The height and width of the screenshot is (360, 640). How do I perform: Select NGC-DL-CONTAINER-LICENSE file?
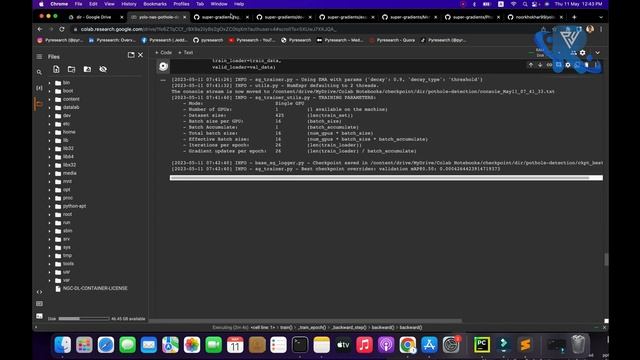pos(95,288)
